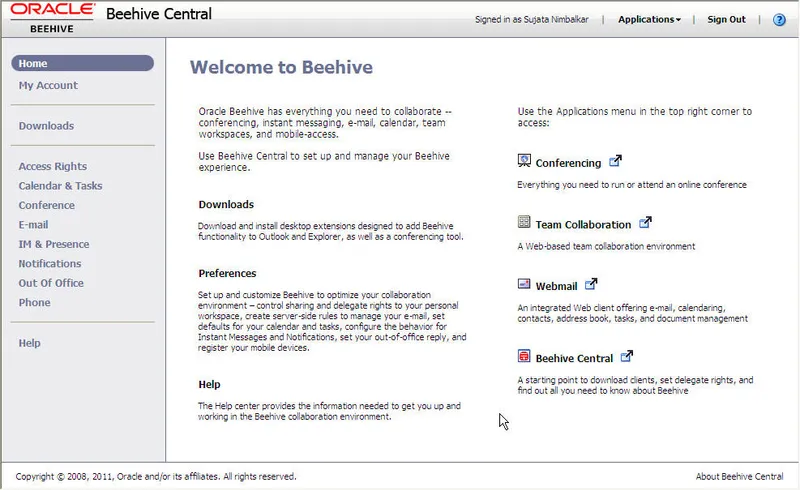Screen dimensions: 800x490
Task: Click 'Everything you need to run or attend' description
Action: click(632, 185)
